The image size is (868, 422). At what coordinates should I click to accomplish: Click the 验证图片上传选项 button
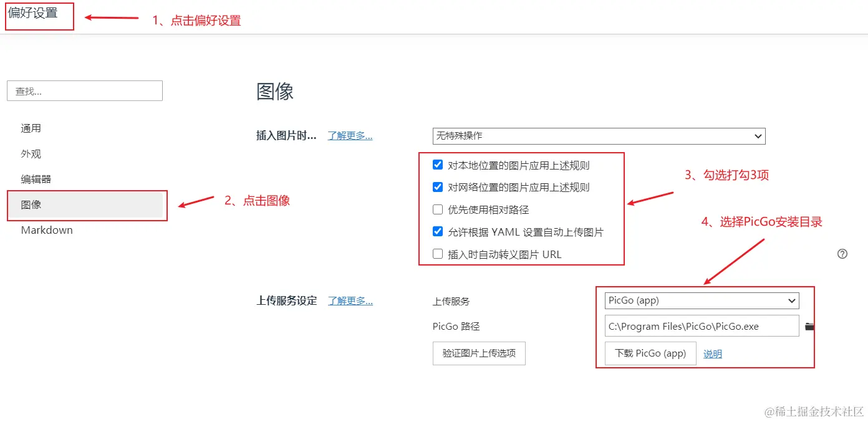(x=479, y=353)
